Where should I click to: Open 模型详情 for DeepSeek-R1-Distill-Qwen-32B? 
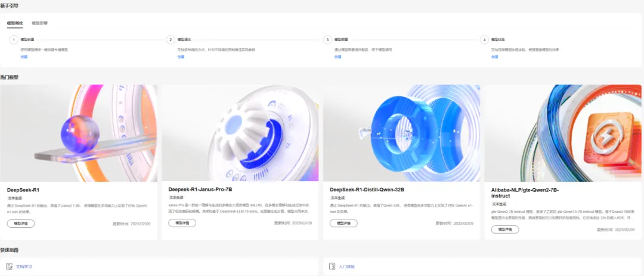(344, 223)
